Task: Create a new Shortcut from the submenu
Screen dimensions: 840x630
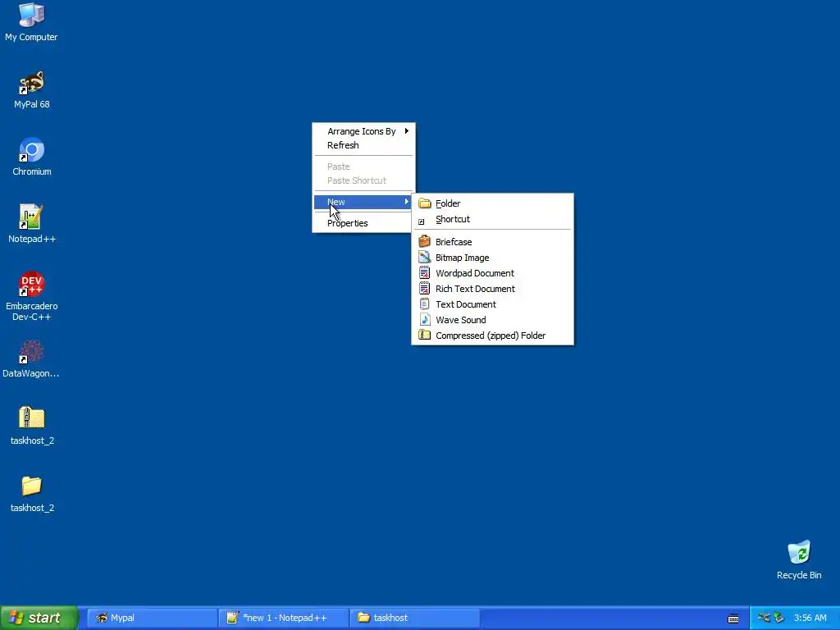Action: coord(492,219)
